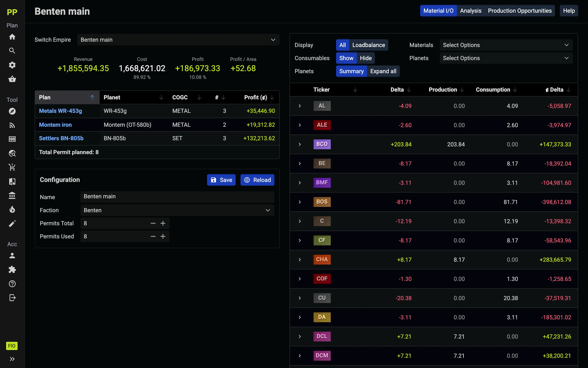The image size is (588, 368).
Task: Increase Permits Total with plus
Action: click(x=163, y=223)
